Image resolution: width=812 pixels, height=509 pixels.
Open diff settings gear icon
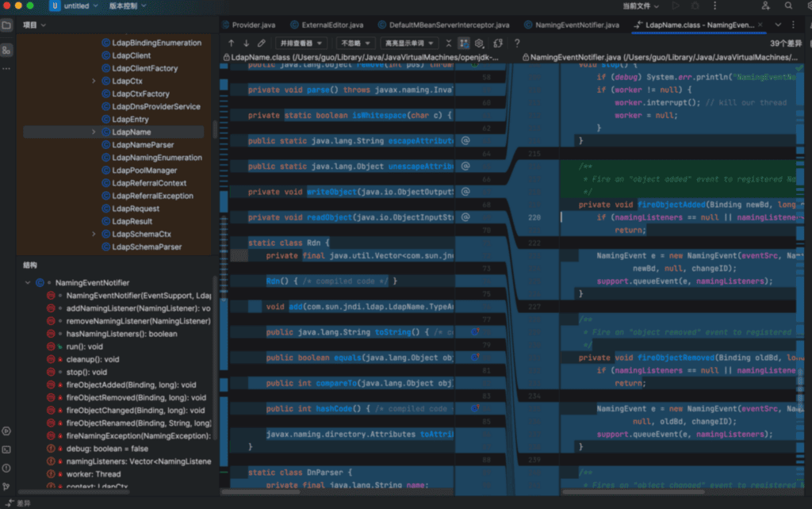pos(480,43)
